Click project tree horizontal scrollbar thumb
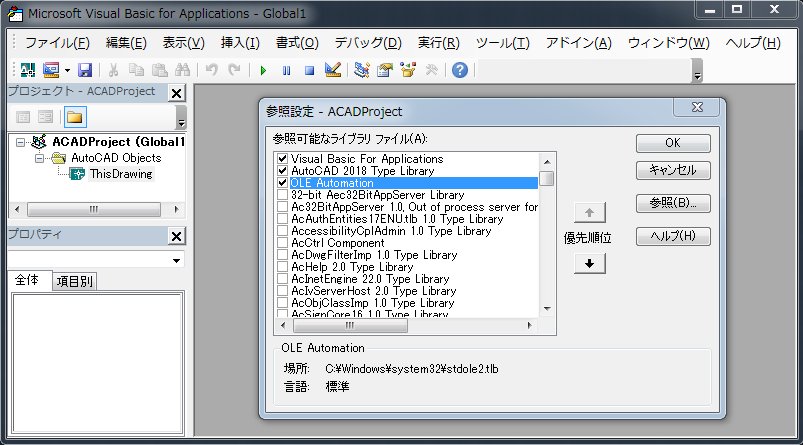This screenshot has height=445, width=803. pos(94,209)
